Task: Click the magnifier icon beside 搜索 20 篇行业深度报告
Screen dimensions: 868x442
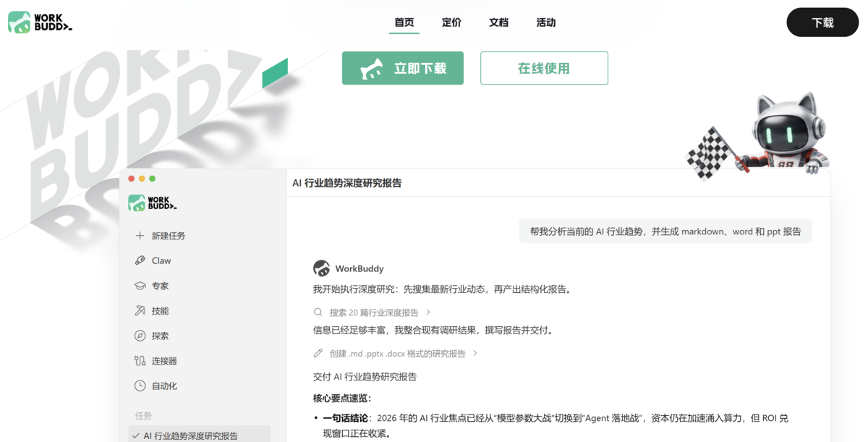Action: coord(318,313)
